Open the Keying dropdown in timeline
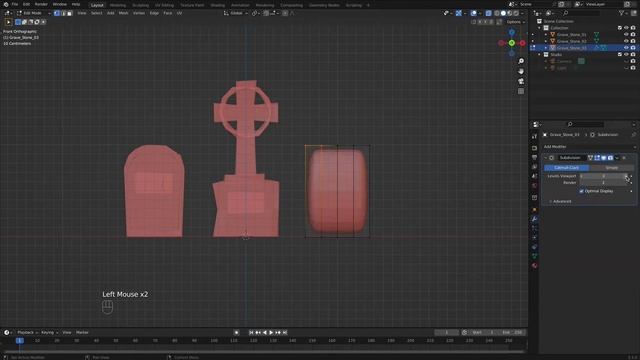 point(49,332)
